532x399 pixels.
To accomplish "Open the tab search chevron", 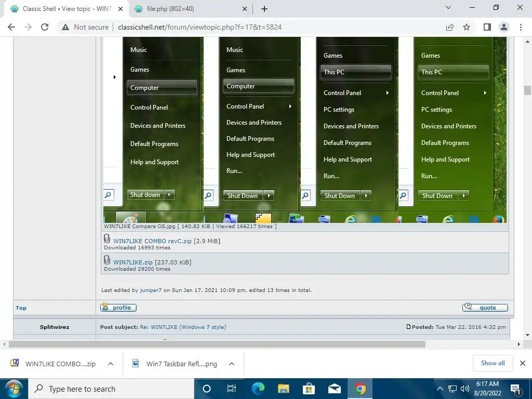I will (x=448, y=7).
